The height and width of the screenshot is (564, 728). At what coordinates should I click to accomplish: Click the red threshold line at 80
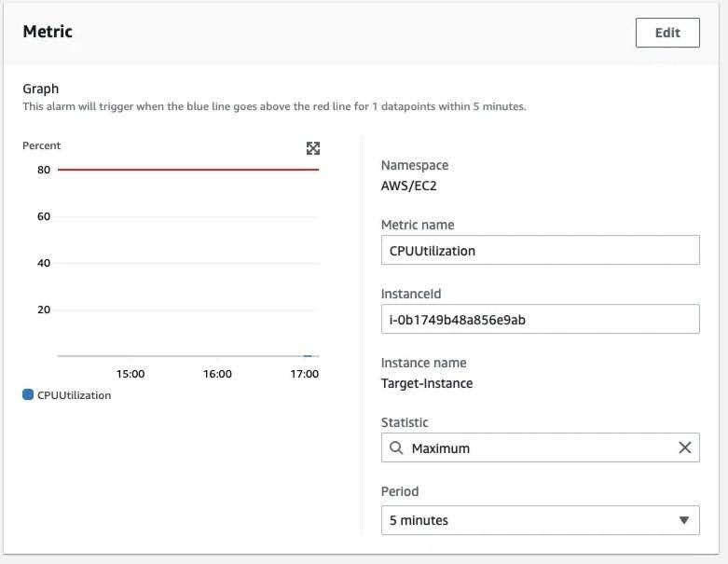(188, 170)
